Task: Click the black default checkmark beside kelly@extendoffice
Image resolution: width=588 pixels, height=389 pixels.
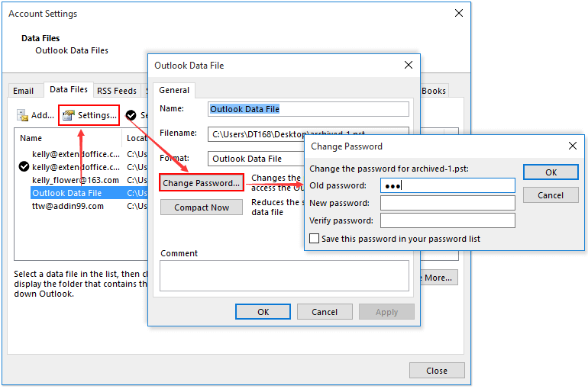Action: click(x=24, y=166)
